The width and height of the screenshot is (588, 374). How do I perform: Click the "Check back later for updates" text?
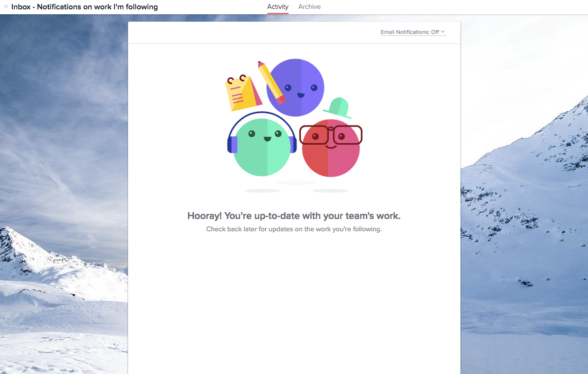[x=294, y=229]
